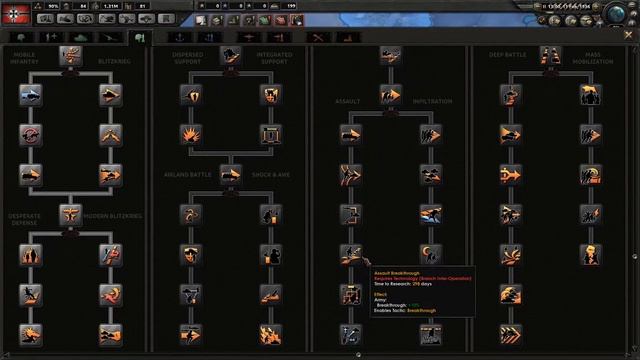
Task: Select first node under Airland Battle
Action: coord(191,215)
